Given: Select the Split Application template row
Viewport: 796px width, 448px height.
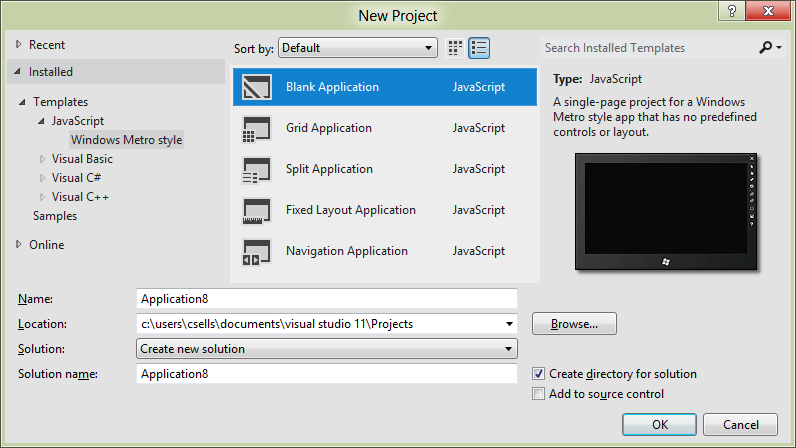Looking at the screenshot, I should tap(385, 169).
